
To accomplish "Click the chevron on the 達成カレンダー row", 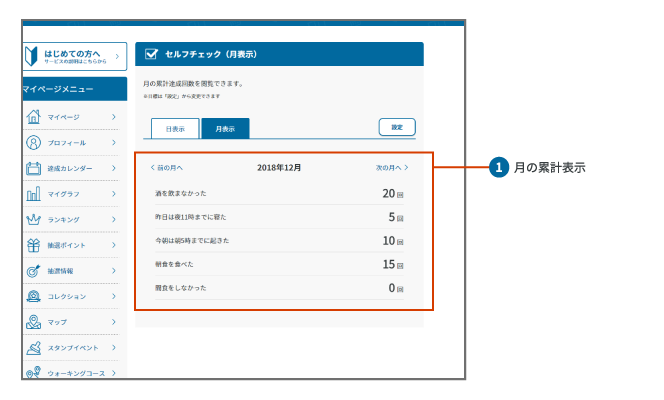I will tap(113, 168).
